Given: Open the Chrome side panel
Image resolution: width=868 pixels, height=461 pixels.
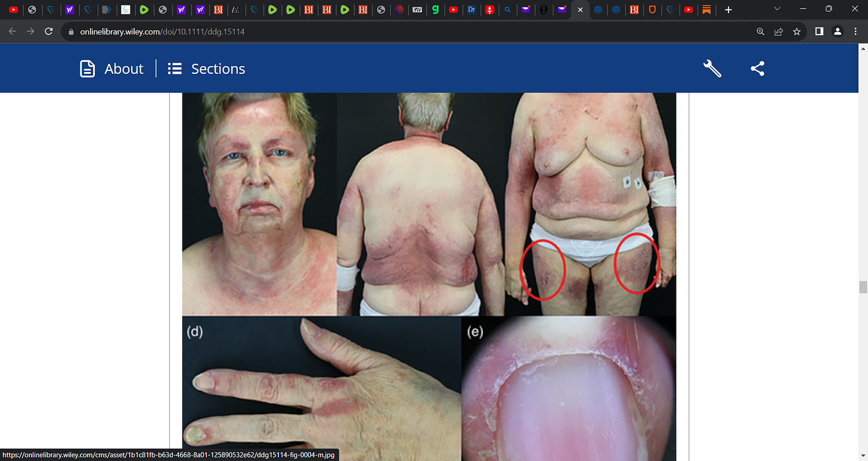Looking at the screenshot, I should 819,32.
